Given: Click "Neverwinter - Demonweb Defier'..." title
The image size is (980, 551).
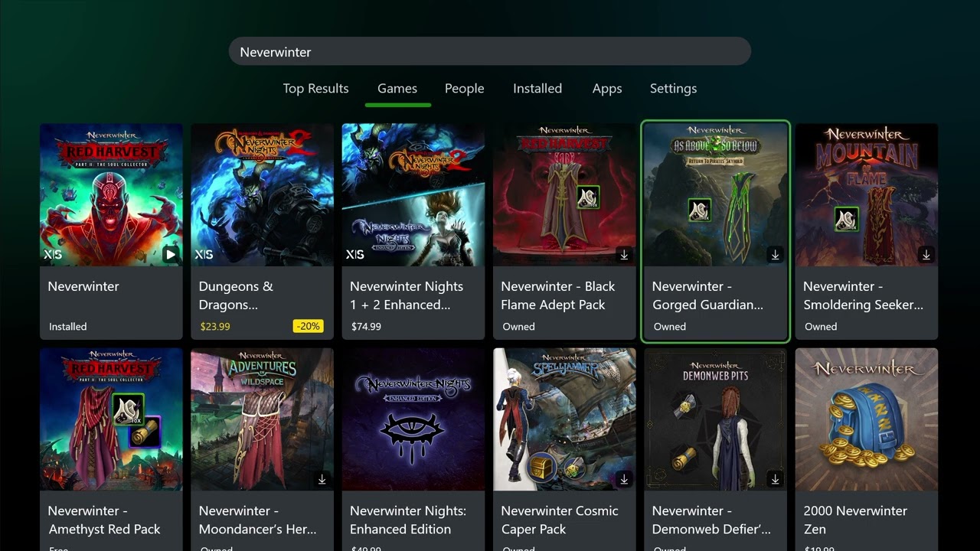Looking at the screenshot, I should tap(711, 520).
